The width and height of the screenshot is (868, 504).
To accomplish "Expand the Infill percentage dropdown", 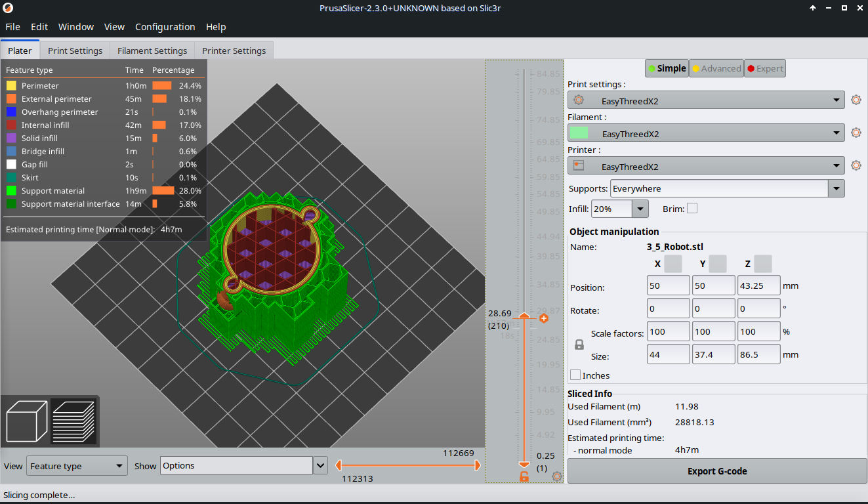I will coord(640,209).
